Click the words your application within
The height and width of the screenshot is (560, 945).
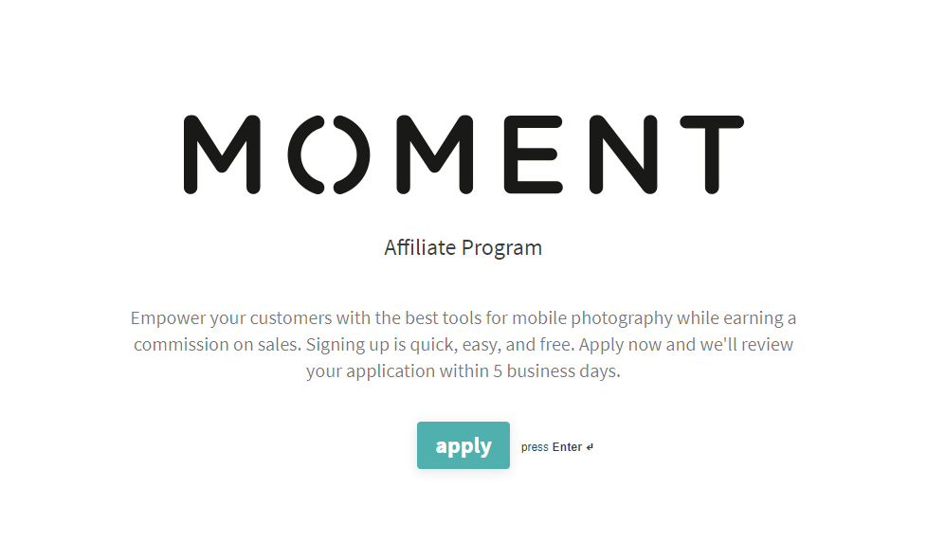(x=397, y=371)
